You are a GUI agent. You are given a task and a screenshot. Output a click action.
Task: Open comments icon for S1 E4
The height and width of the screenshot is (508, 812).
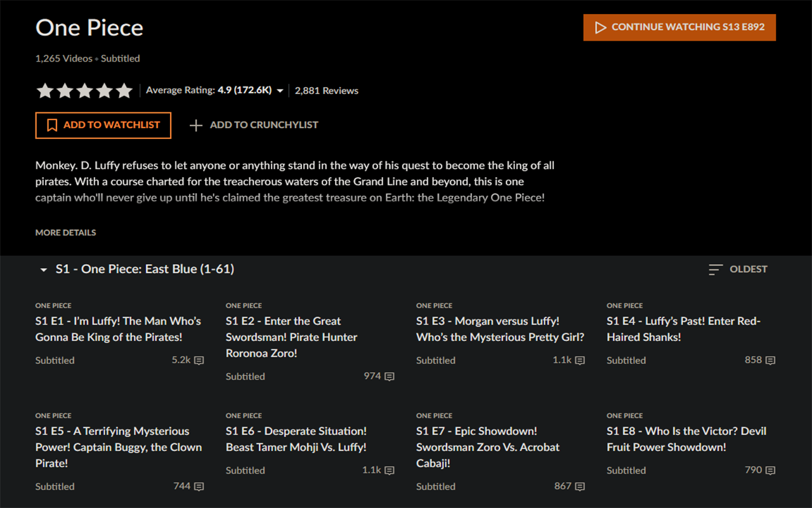coord(770,361)
